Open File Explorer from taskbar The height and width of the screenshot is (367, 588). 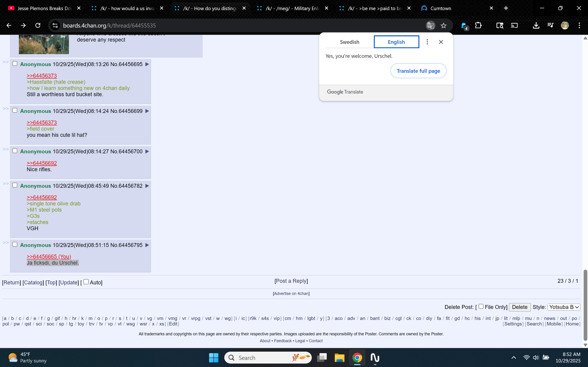(339, 358)
